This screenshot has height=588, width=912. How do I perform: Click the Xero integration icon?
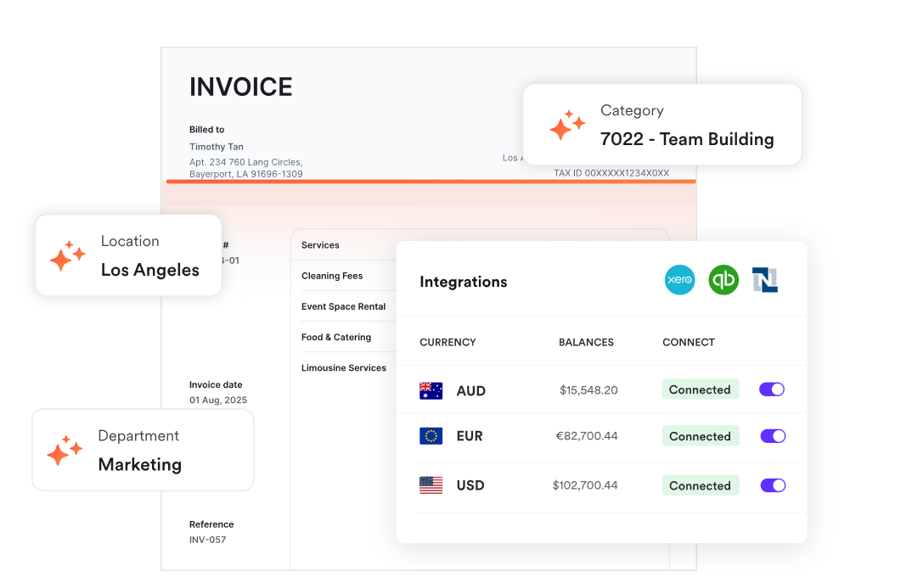pyautogui.click(x=679, y=279)
